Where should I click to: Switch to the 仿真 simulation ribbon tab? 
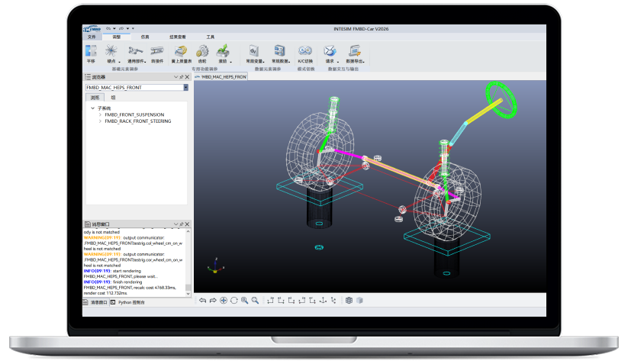pos(145,37)
